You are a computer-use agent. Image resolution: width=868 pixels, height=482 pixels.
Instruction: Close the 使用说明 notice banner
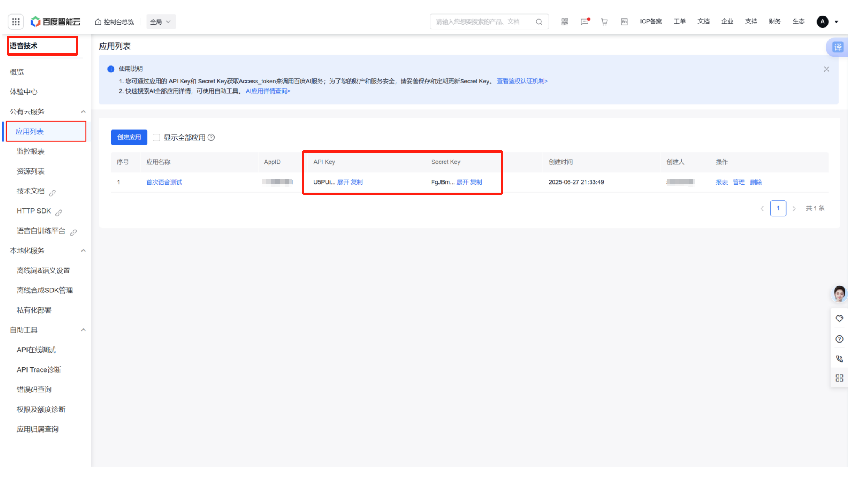click(x=826, y=69)
